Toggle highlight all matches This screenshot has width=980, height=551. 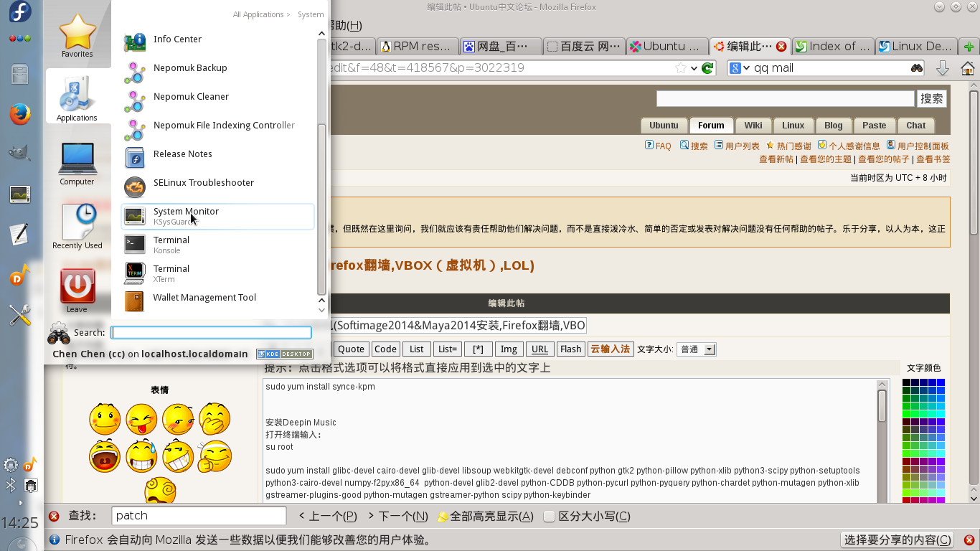(485, 516)
